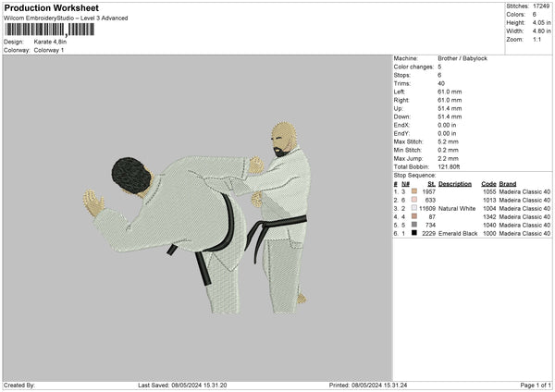
Task: Select the design name 'Karate 4,8in'
Action: [x=50, y=42]
